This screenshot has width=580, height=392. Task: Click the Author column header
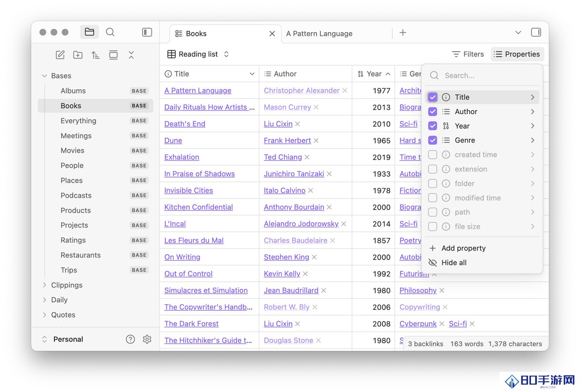305,74
